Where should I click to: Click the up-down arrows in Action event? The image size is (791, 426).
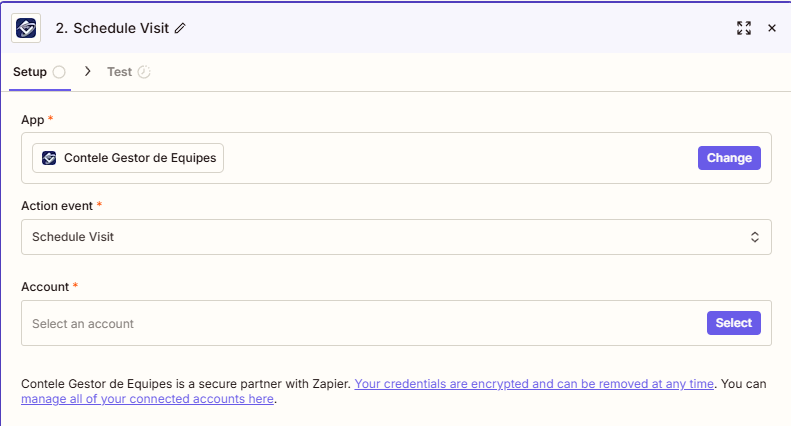755,237
